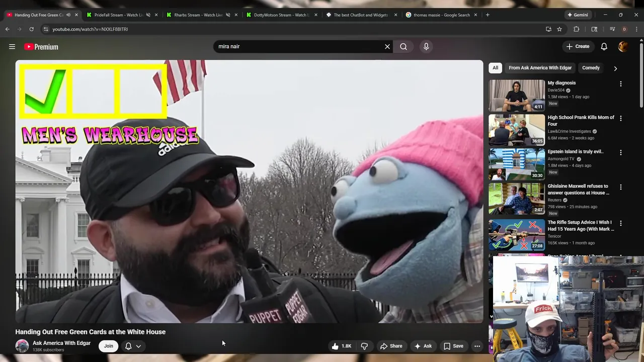This screenshot has width=644, height=362.
Task: Open the subscription notification bell dropdown
Action: coord(133,346)
